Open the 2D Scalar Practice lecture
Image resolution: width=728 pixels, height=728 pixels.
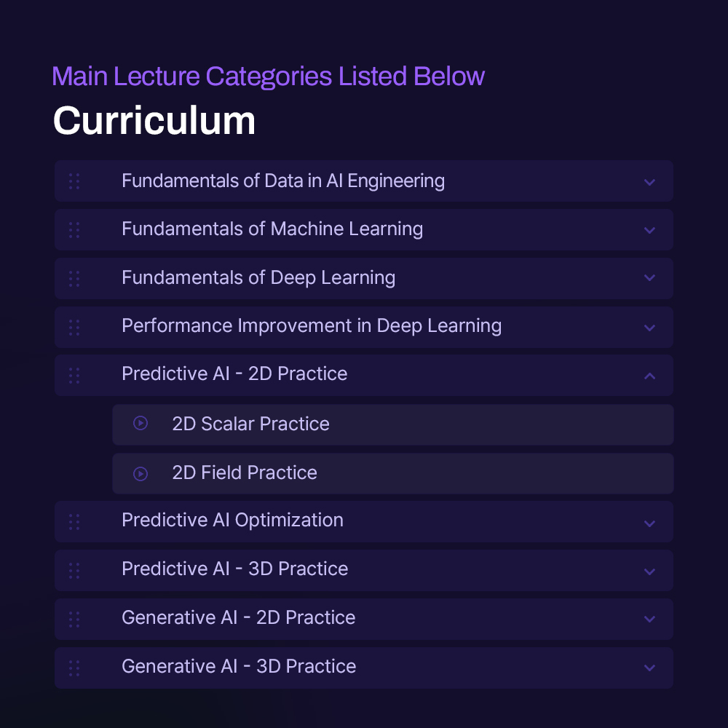393,424
